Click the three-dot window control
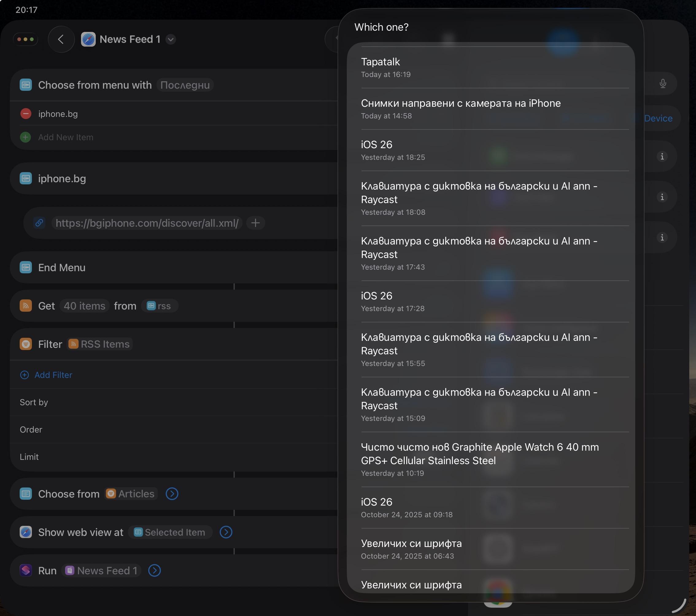 [x=25, y=40]
